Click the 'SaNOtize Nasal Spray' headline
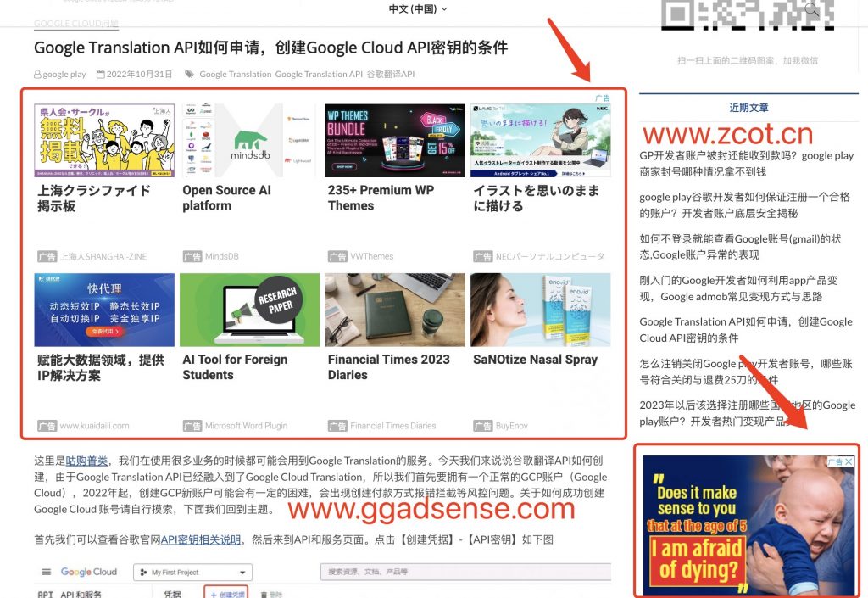The width and height of the screenshot is (868, 598). click(x=536, y=360)
